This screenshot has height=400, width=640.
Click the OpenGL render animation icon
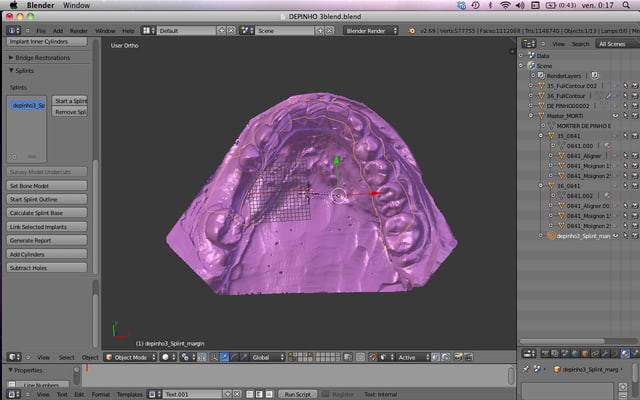pyautogui.click(x=468, y=357)
